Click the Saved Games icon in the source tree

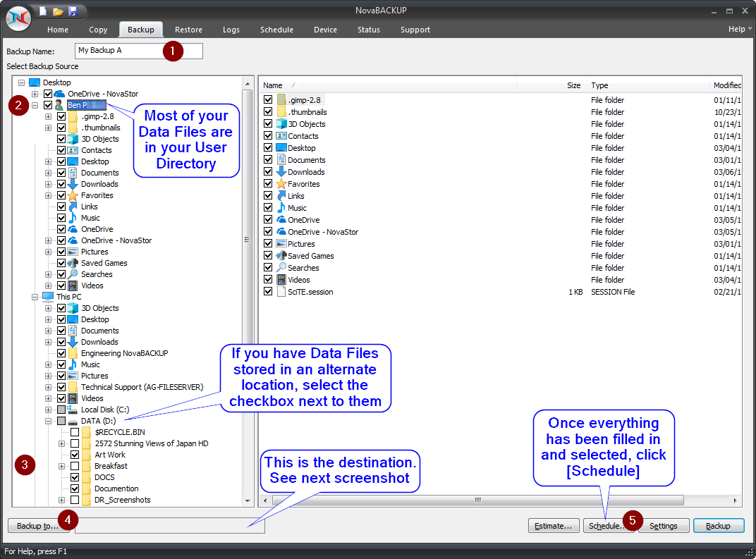coord(73,263)
